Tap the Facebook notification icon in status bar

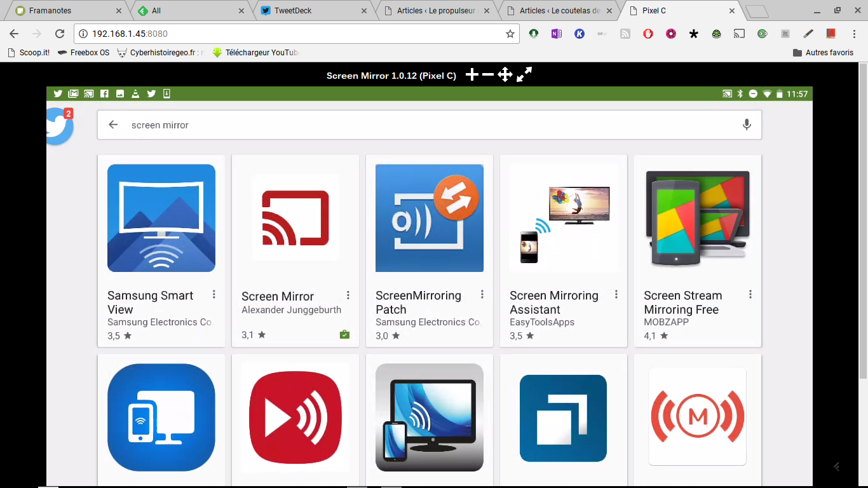pyautogui.click(x=104, y=93)
